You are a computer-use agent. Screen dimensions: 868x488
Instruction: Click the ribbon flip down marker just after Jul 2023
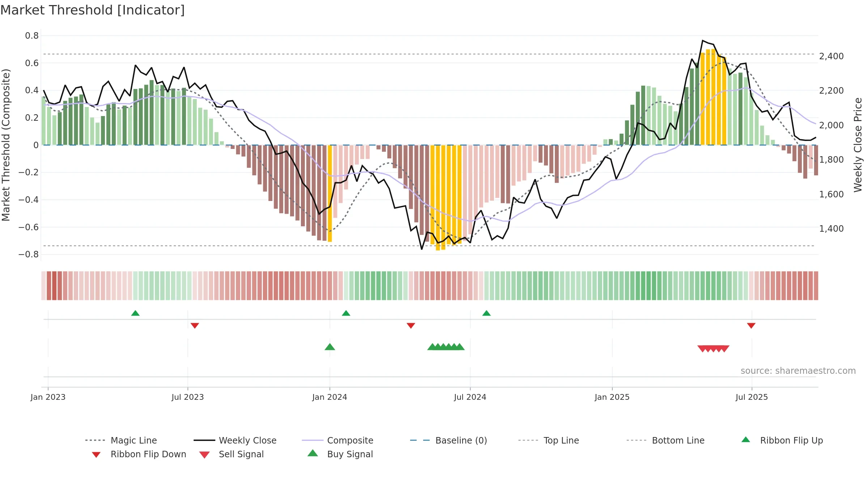click(195, 326)
